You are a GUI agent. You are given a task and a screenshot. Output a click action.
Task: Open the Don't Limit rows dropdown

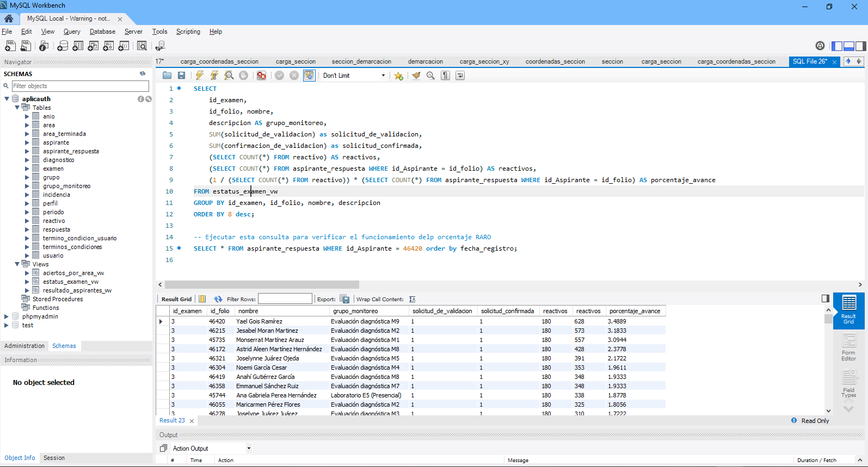tap(354, 76)
